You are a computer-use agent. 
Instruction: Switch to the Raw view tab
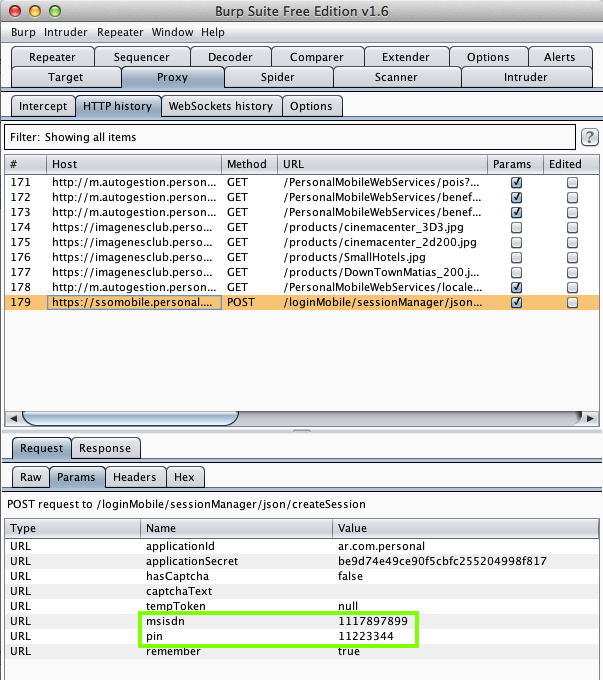click(31, 477)
